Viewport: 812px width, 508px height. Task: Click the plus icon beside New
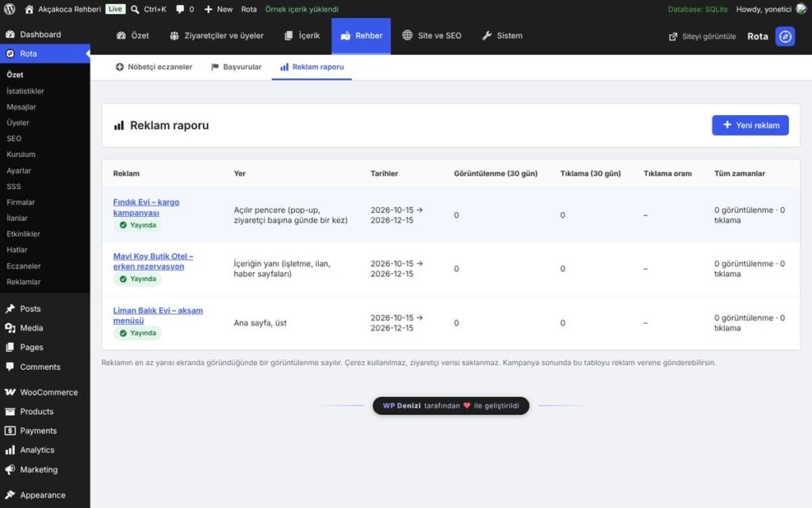[209, 10]
